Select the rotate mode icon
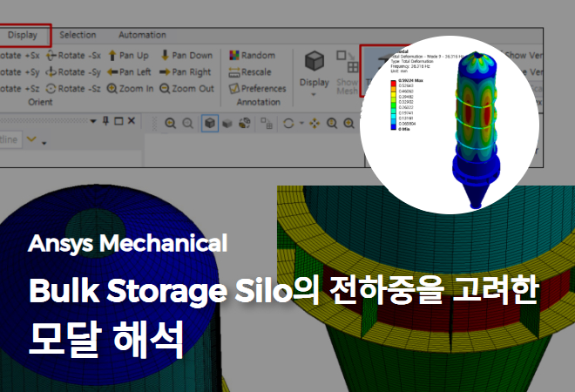The height and width of the screenshot is (392, 575). [x=288, y=123]
